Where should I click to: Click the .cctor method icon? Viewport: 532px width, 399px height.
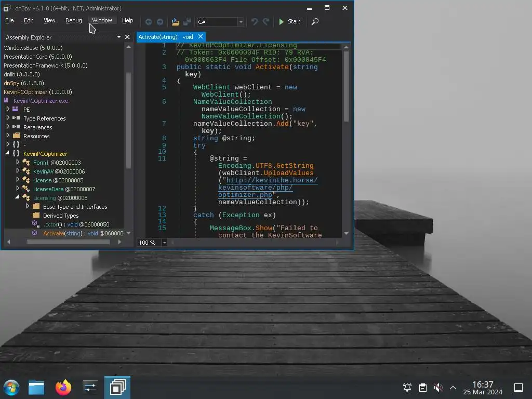tap(35, 224)
